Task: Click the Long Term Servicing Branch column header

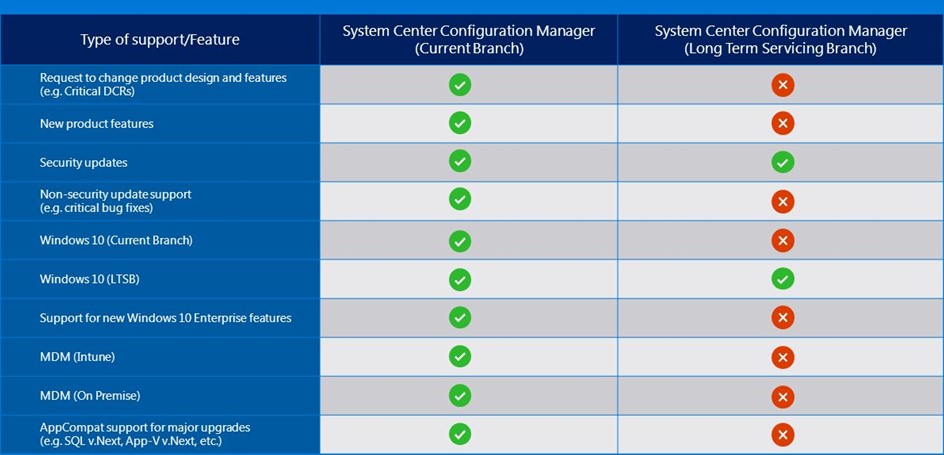Action: click(781, 40)
